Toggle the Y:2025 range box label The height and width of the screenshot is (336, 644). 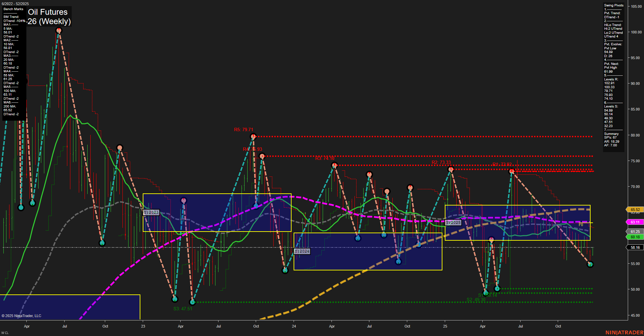pyautogui.click(x=453, y=222)
